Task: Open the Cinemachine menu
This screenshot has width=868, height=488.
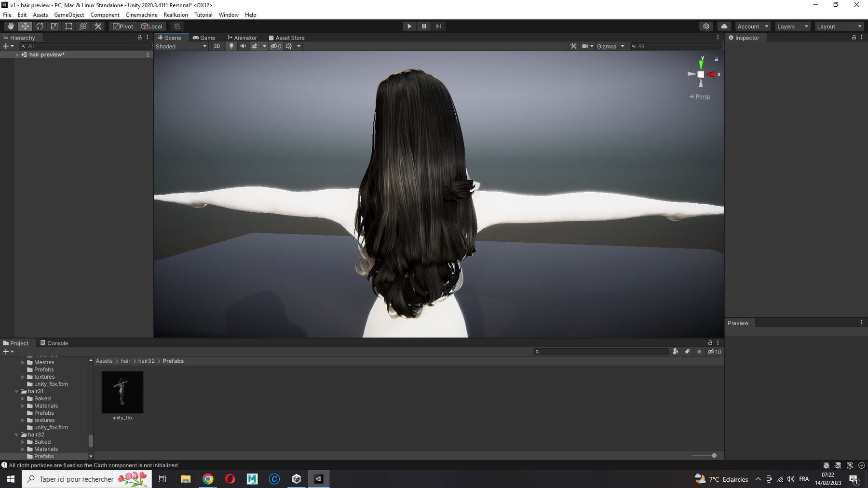Action: [141, 15]
